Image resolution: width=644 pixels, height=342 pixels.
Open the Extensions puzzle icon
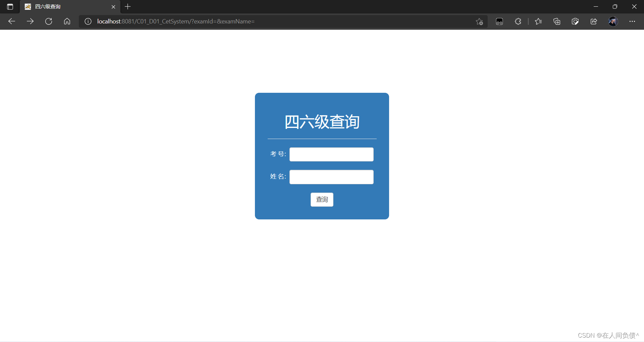pos(518,21)
